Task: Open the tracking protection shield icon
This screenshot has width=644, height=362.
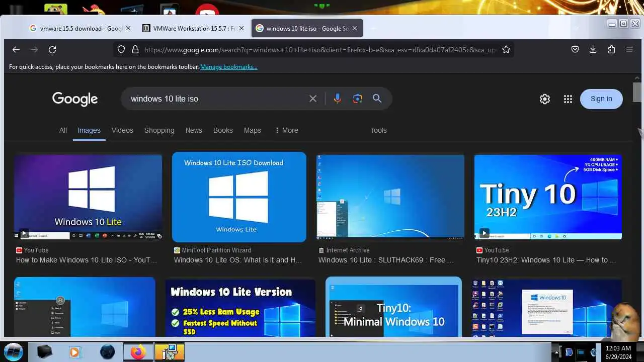Action: coord(121,49)
